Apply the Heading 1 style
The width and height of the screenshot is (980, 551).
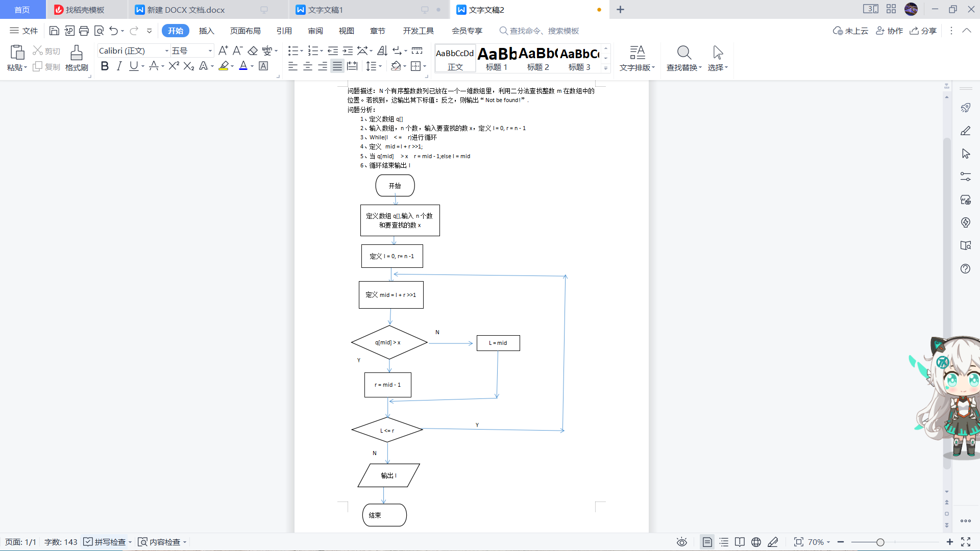click(x=497, y=58)
